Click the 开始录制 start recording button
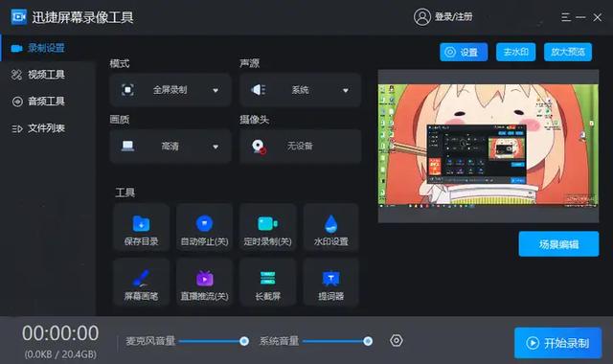Image resolution: width=613 pixels, height=364 pixels. coord(557,343)
